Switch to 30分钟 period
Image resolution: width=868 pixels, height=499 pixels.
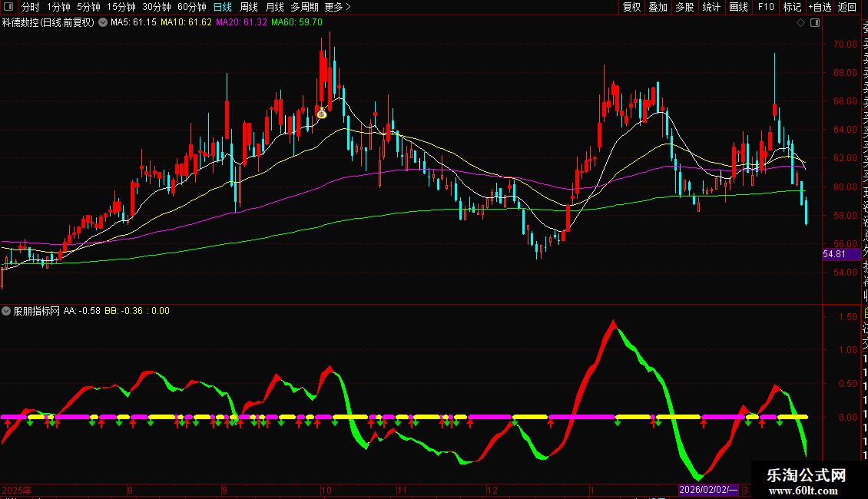(157, 7)
